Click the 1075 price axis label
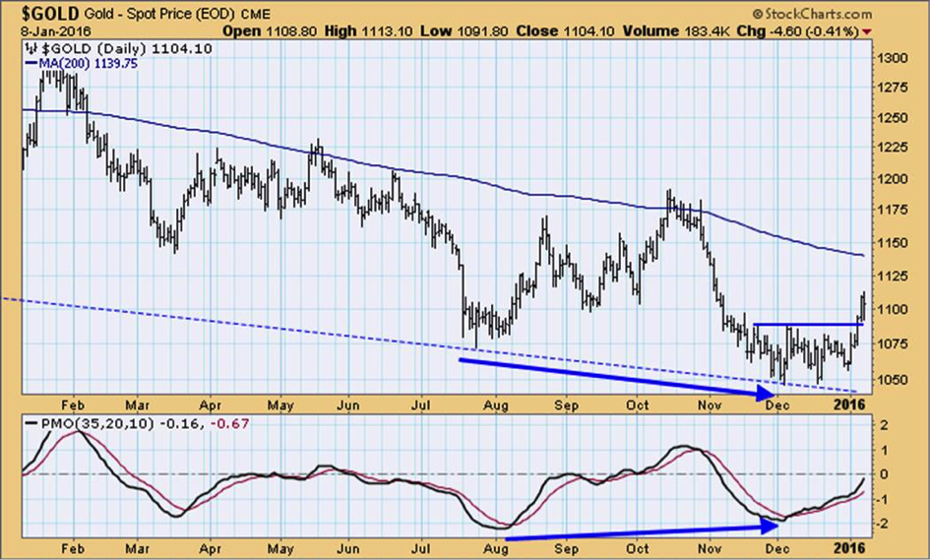 [x=895, y=344]
